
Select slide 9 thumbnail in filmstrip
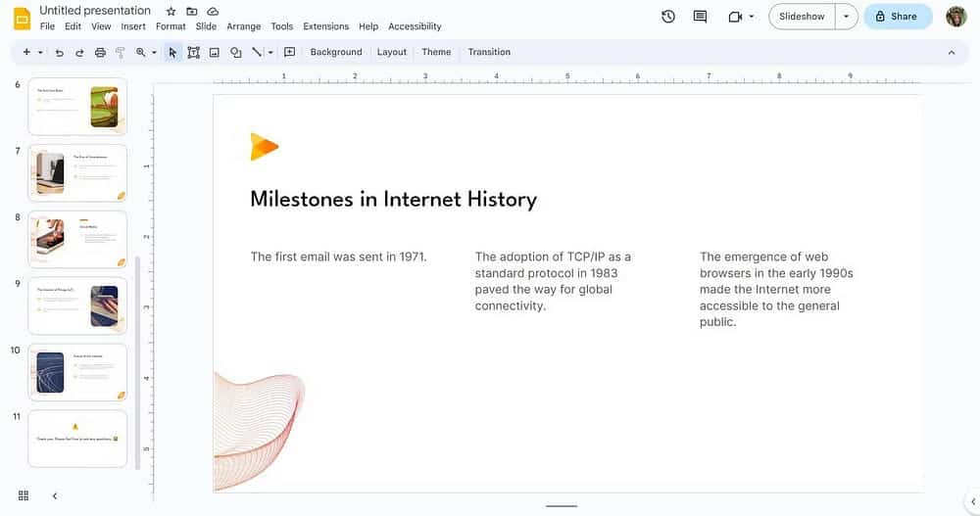tap(77, 305)
